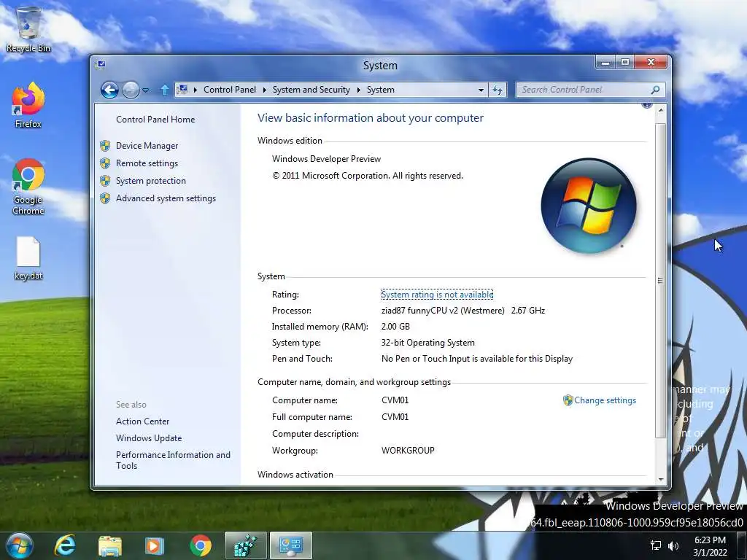Open Device Manager link
Screen dimensions: 747x560
click(147, 146)
